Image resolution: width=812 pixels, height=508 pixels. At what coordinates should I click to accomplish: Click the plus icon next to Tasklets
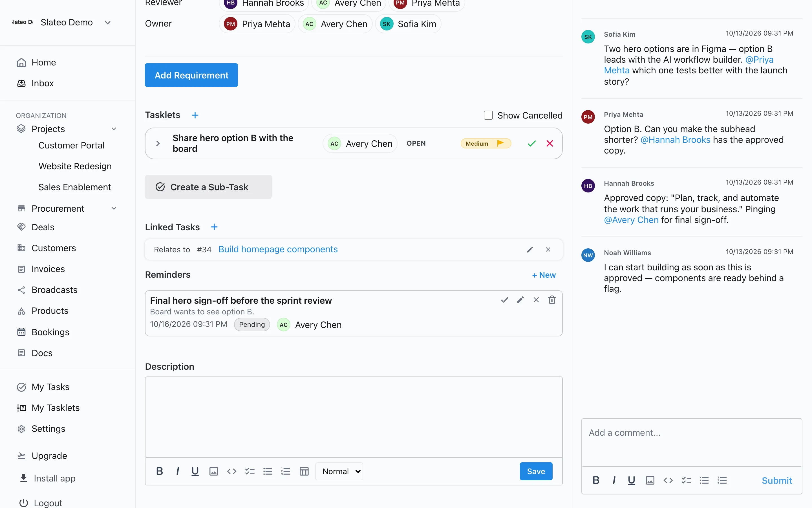195,115
